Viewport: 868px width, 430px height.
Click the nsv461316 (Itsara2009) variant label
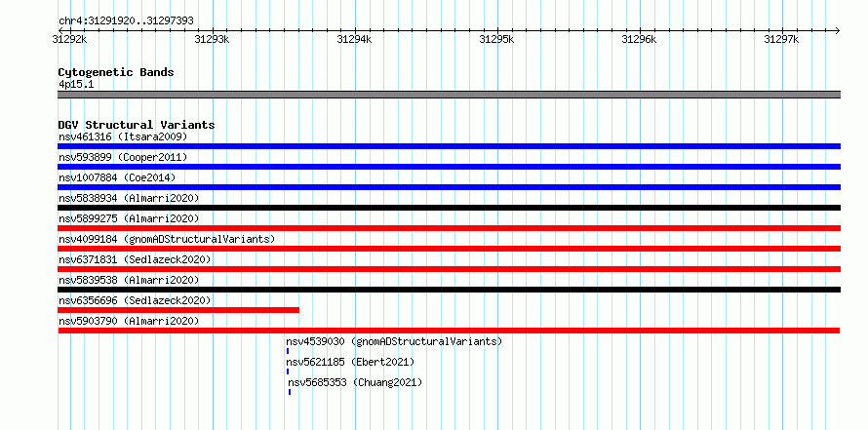pyautogui.click(x=123, y=137)
